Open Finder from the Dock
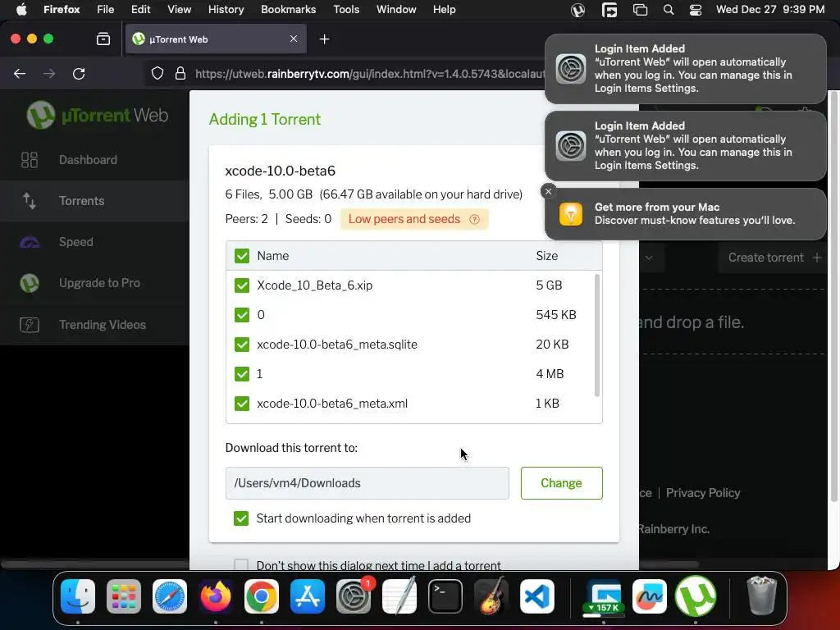The image size is (840, 630). (x=78, y=596)
